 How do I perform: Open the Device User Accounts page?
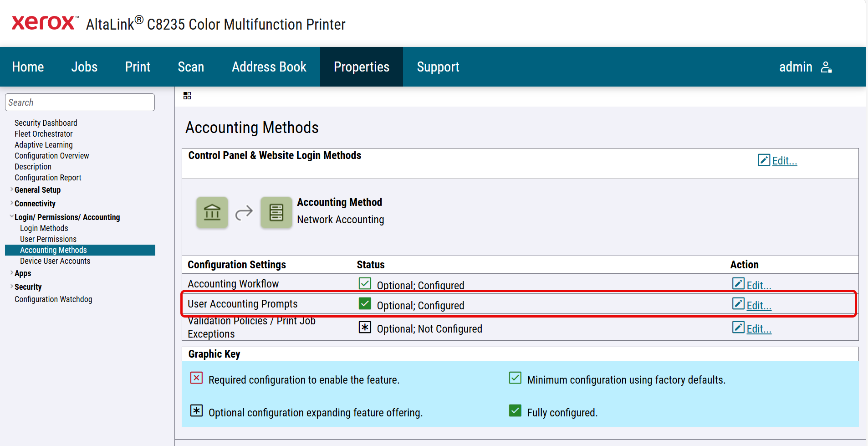coord(55,261)
